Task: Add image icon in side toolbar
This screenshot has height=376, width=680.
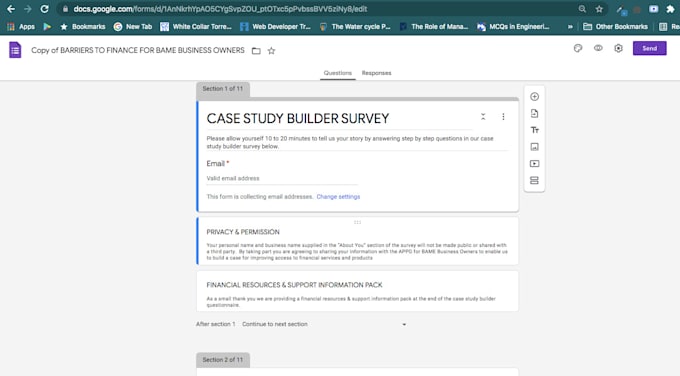Action: click(x=534, y=147)
